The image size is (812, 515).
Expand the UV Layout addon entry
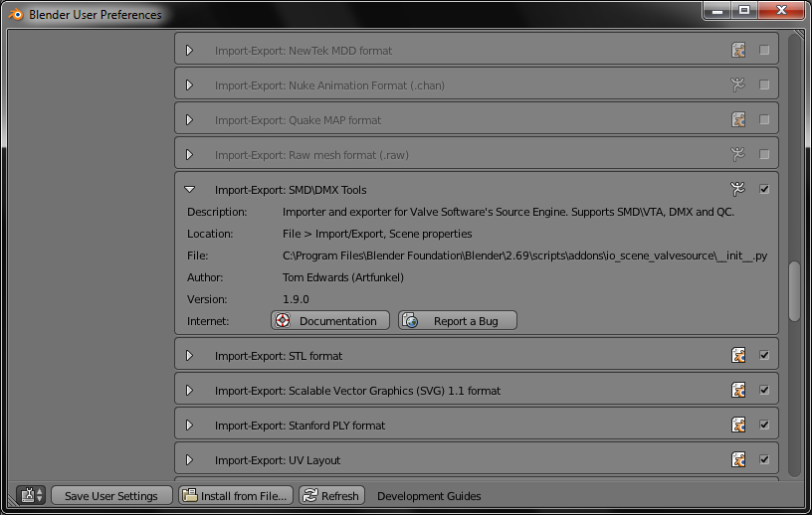(x=190, y=460)
